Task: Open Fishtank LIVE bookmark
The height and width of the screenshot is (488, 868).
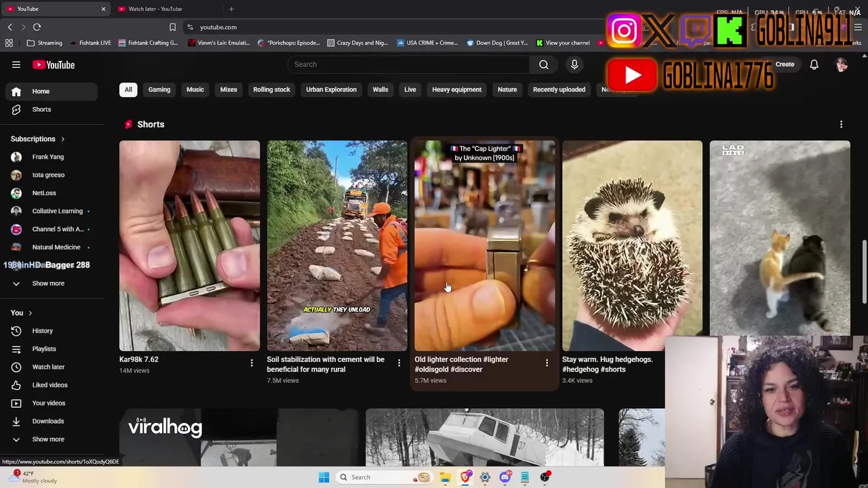Action: tap(90, 43)
